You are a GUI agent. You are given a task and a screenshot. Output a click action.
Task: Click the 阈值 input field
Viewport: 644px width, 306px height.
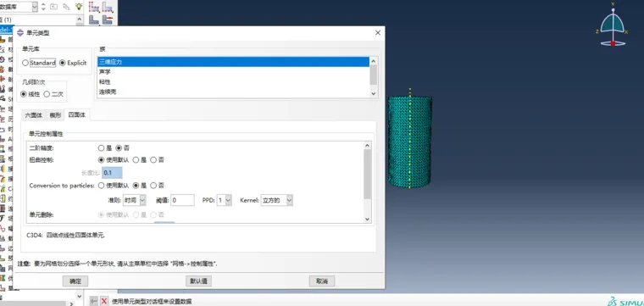(x=182, y=200)
